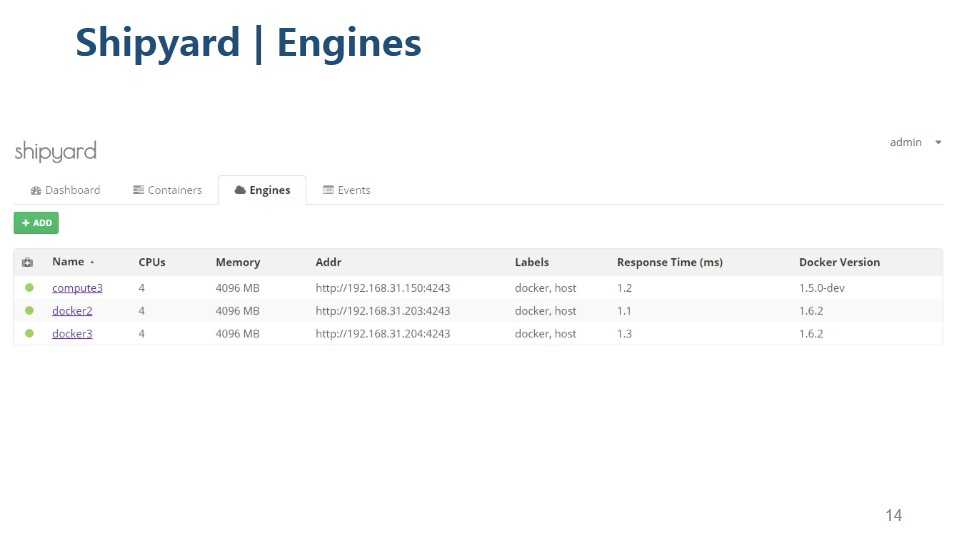Click the Addr column header
The height and width of the screenshot is (540, 960).
(328, 262)
